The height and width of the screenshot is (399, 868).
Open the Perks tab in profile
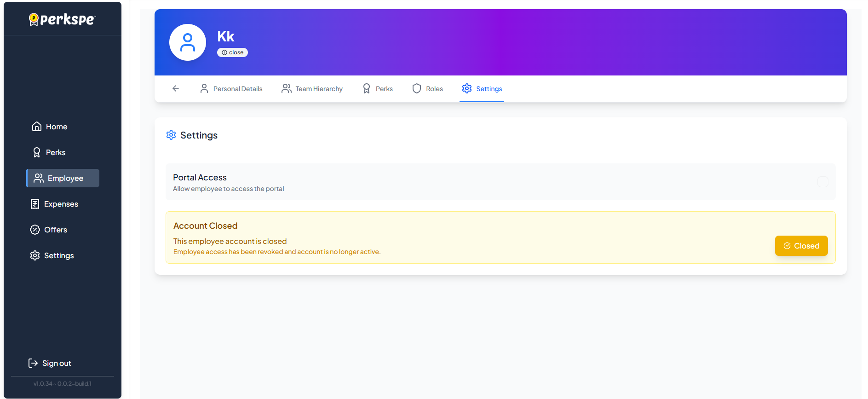378,89
